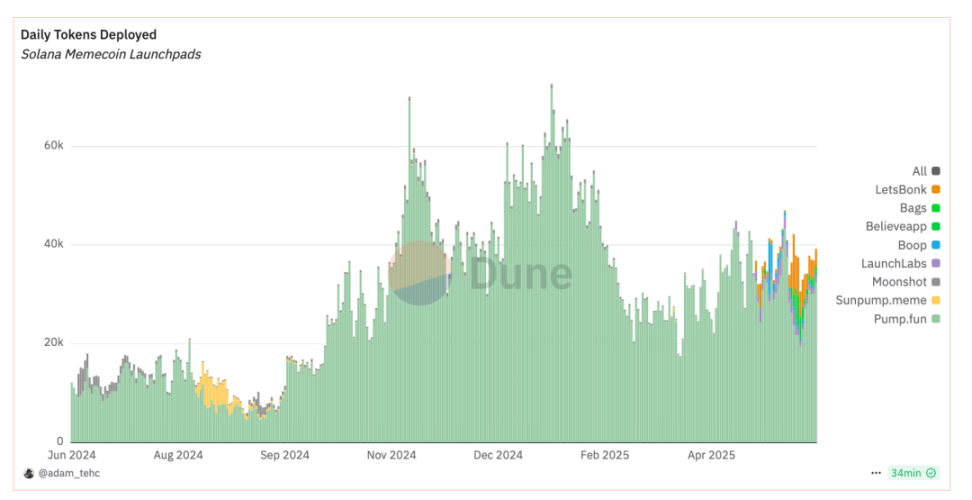Click the 34min refresh status badge
The width and height of the screenshot is (972, 500).
pyautogui.click(x=913, y=473)
